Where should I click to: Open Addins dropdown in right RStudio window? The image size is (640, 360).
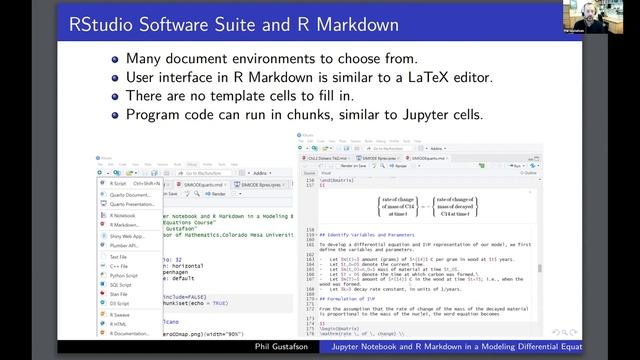tap(438, 148)
